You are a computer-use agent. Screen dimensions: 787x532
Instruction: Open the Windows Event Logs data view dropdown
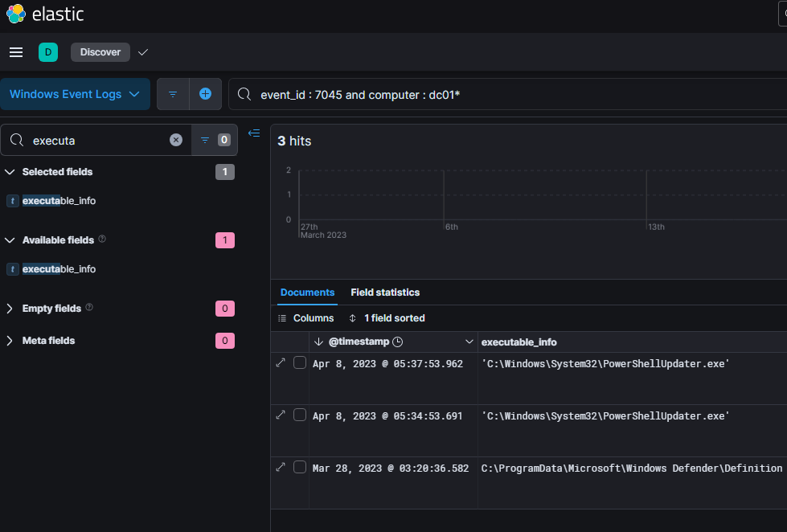[x=75, y=94]
